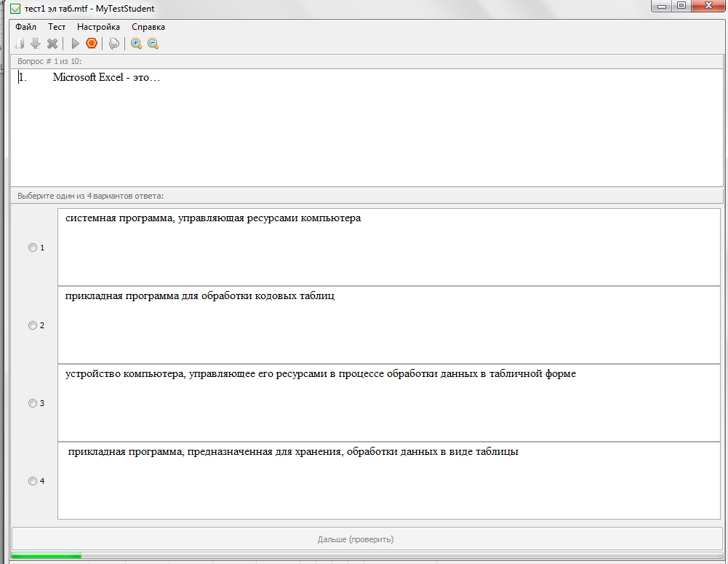This screenshot has height=564, width=728.
Task: Close the MyTestStudent window
Action: [x=708, y=6]
